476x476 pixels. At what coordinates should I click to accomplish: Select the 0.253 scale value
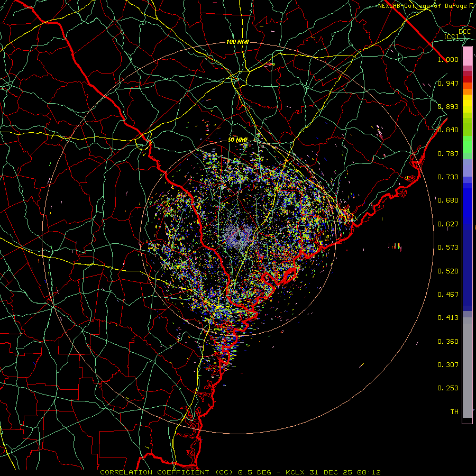448,388
